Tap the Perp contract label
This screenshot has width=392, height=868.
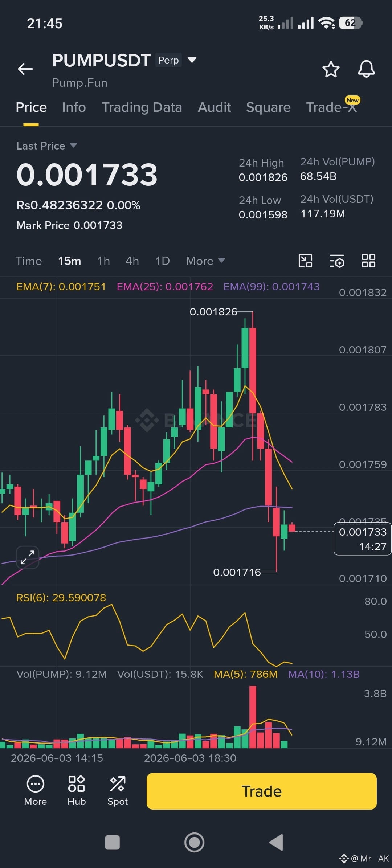coord(168,60)
